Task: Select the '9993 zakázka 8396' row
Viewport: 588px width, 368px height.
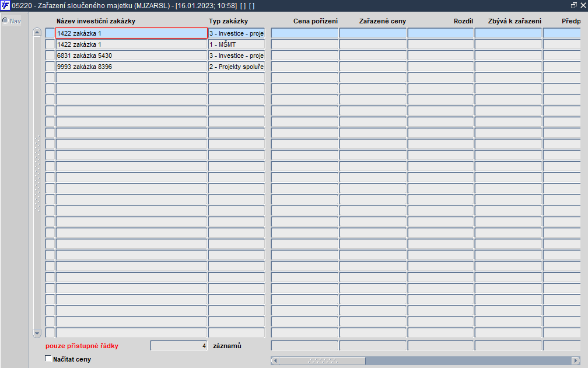Action: 132,67
